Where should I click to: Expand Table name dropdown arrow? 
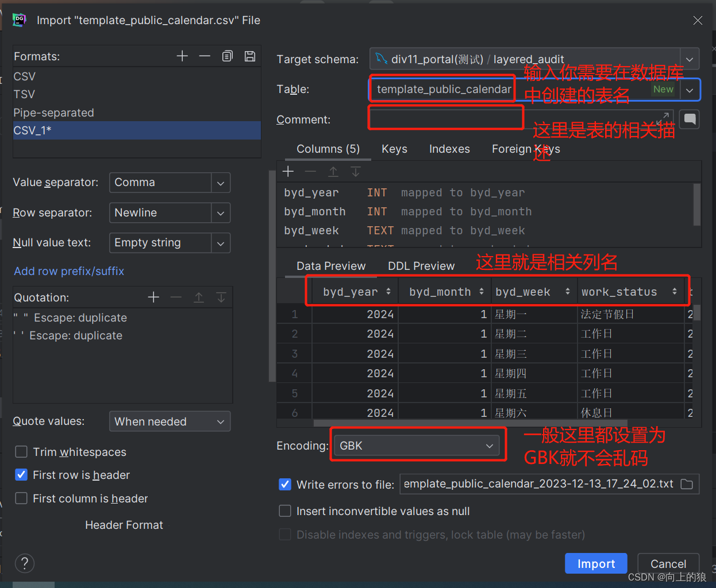tap(690, 90)
